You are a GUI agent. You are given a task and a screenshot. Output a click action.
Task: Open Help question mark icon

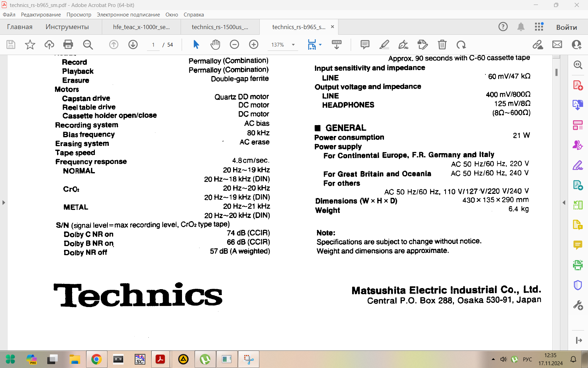(503, 27)
